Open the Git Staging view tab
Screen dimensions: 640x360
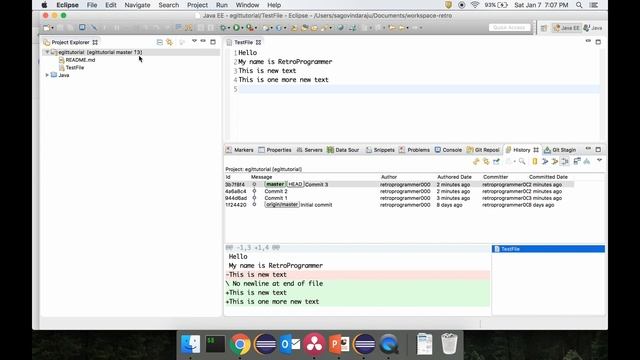coord(560,150)
